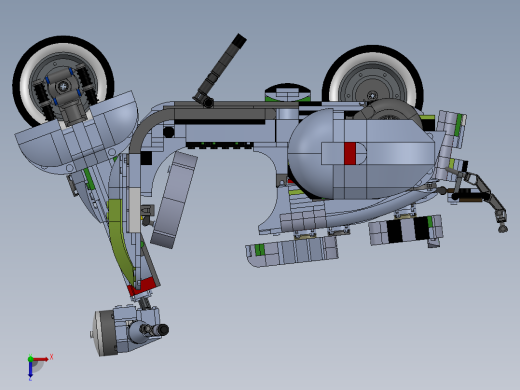Viewport: 520px width, 390px height.
Task: Click the green Y axis origin of the triad
Action: pyautogui.click(x=30, y=359)
